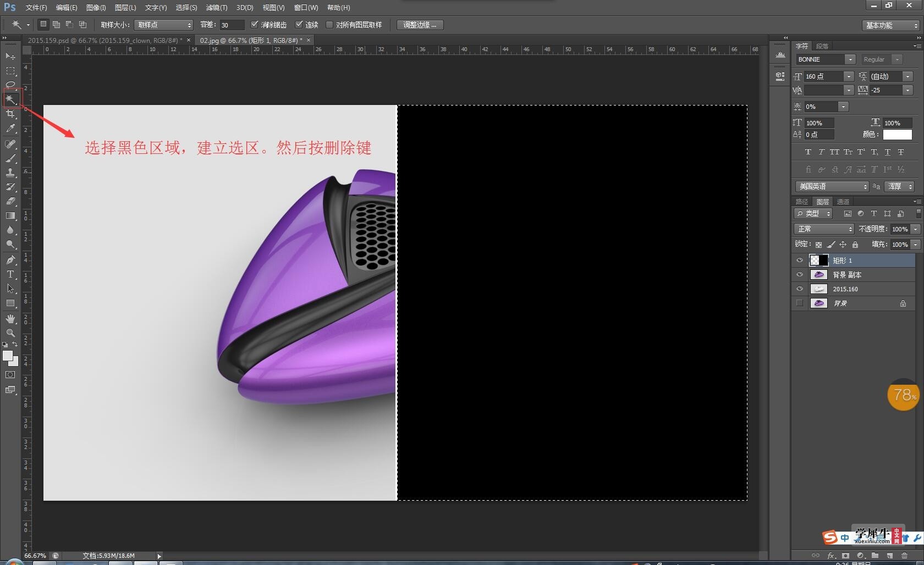The height and width of the screenshot is (565, 924).
Task: Open the 图层(L) menu
Action: pyautogui.click(x=125, y=8)
